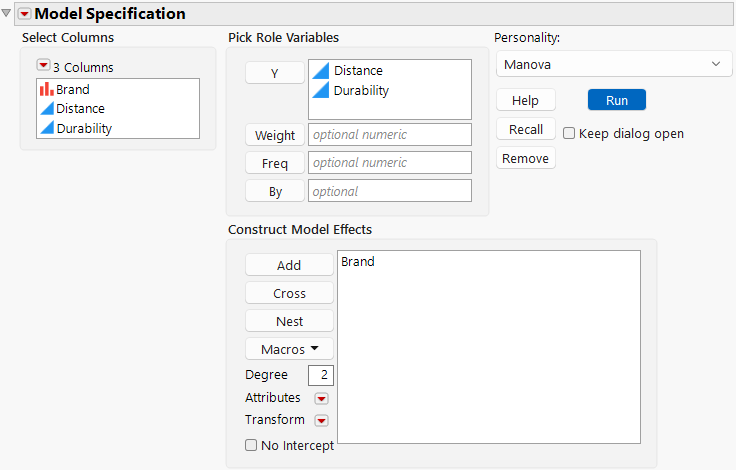Open the Macros dropdown menu
Image resolution: width=736 pixels, height=470 pixels.
pos(290,349)
